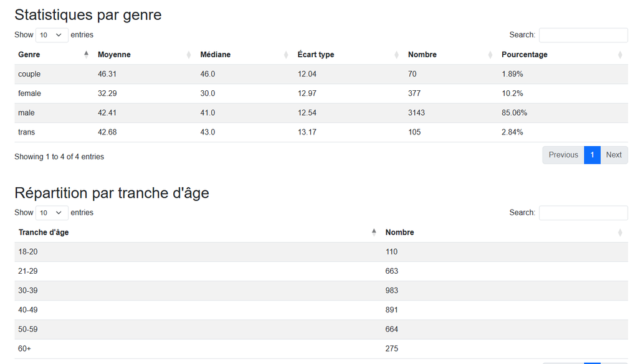Sort age table Nombre column icon
Screen dimensions: 638x364
pos(620,233)
